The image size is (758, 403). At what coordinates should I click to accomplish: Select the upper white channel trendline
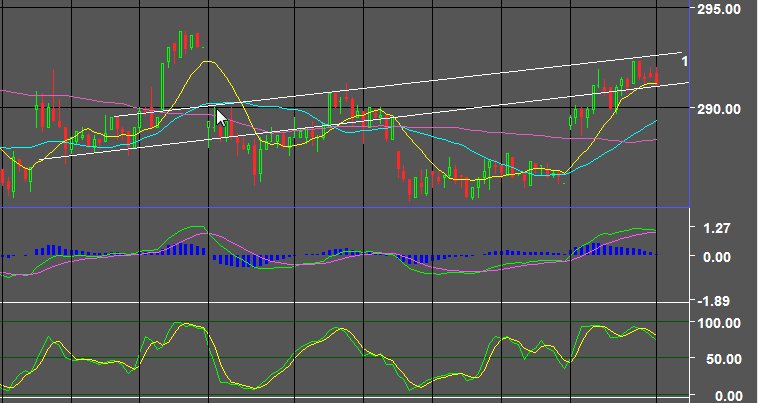(398, 84)
